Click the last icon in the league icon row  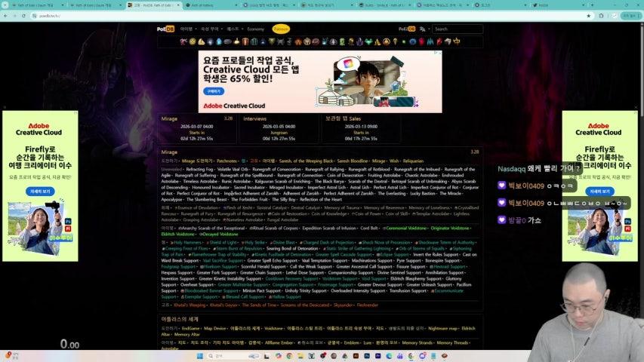[457, 41]
